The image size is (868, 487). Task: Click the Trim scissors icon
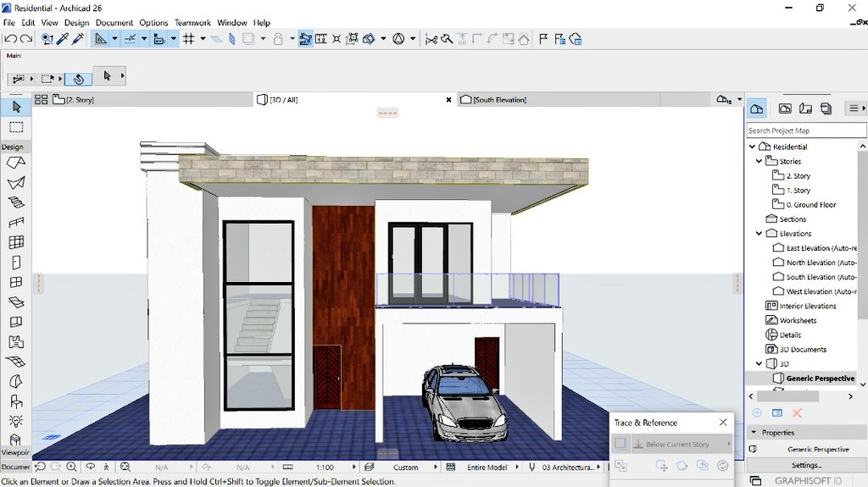(431, 39)
